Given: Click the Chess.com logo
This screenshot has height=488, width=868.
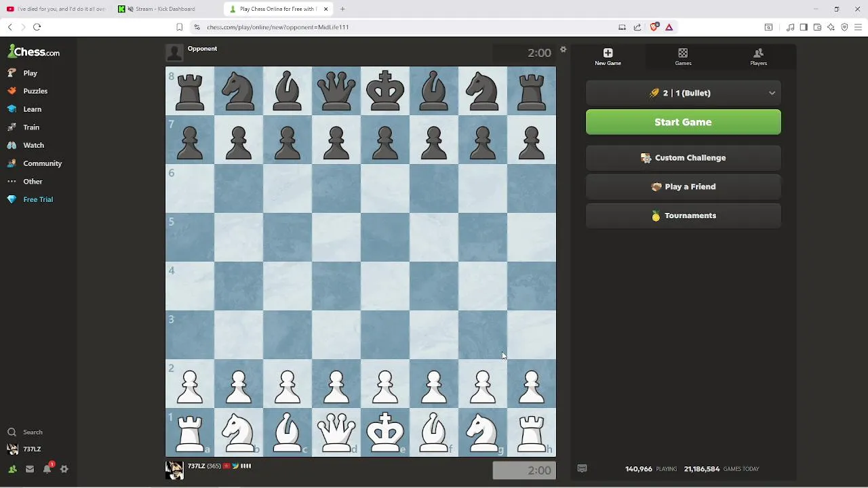Looking at the screenshot, I should point(34,52).
